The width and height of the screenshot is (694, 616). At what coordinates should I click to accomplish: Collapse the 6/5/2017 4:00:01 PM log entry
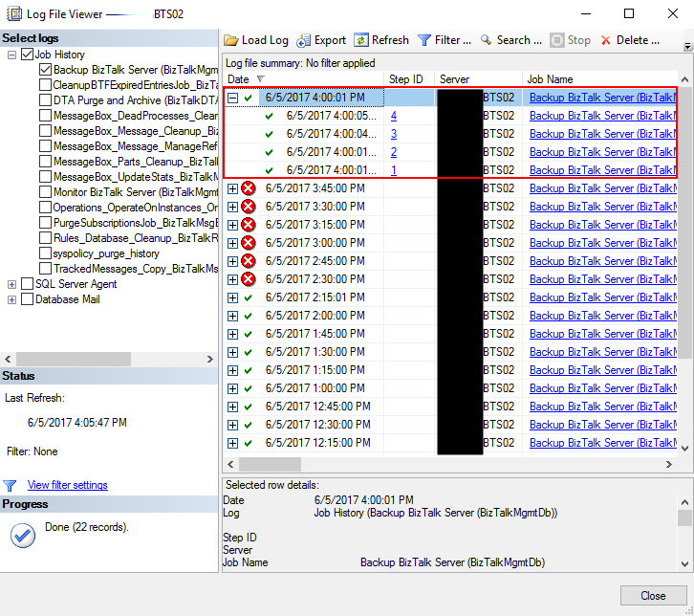click(232, 98)
